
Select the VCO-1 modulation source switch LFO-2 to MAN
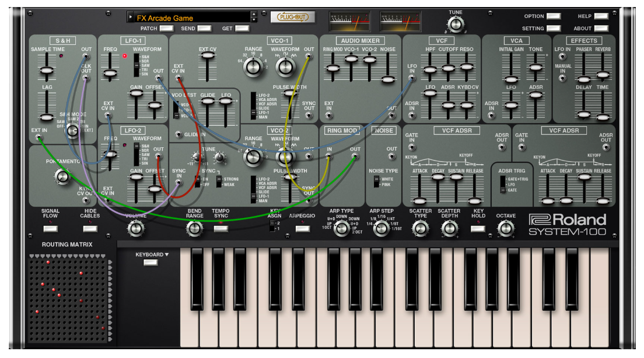point(253,106)
